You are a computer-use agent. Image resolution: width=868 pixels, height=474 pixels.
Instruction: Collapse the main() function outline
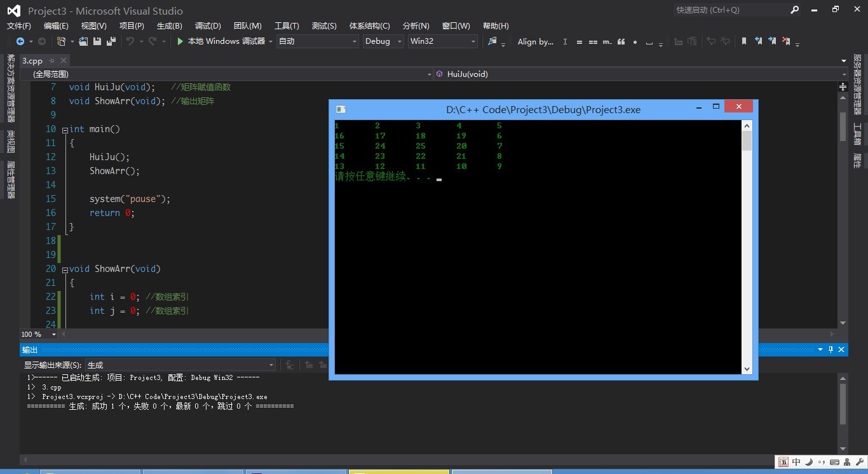(x=65, y=130)
